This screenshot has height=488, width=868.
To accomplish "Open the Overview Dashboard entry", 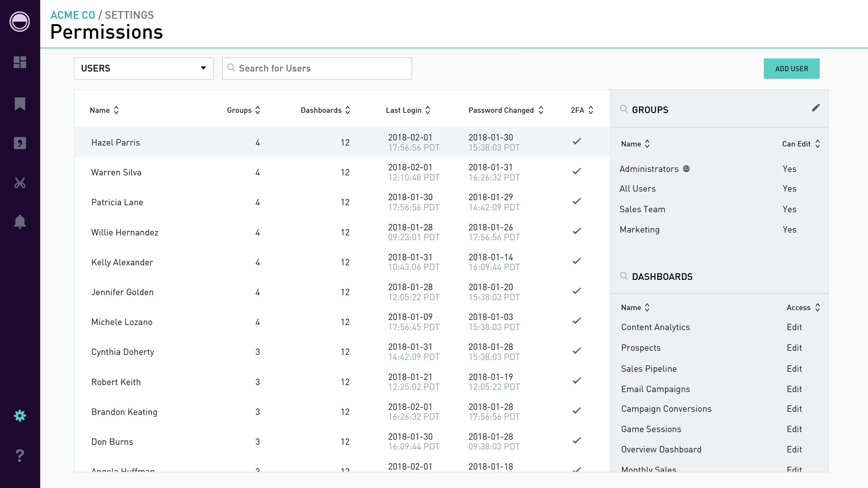I will 661,449.
